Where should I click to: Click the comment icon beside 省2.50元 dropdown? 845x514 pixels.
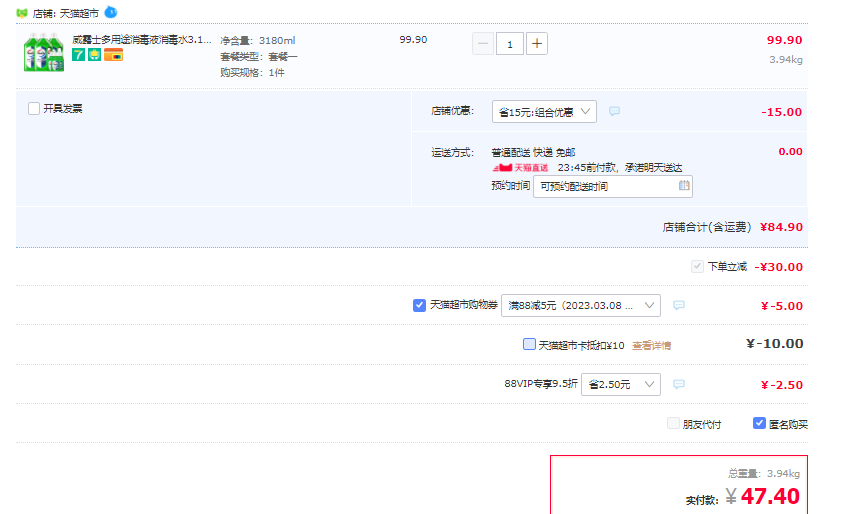pyautogui.click(x=679, y=384)
